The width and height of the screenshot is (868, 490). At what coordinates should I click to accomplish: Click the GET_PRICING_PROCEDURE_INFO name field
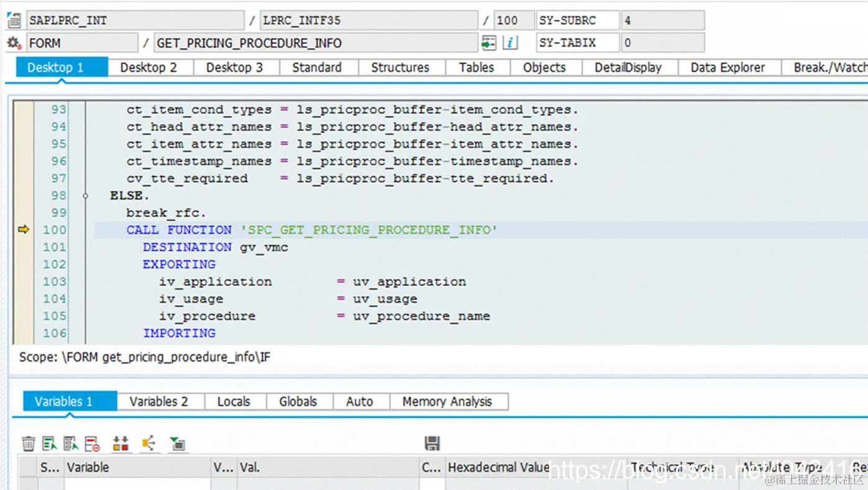tap(316, 43)
